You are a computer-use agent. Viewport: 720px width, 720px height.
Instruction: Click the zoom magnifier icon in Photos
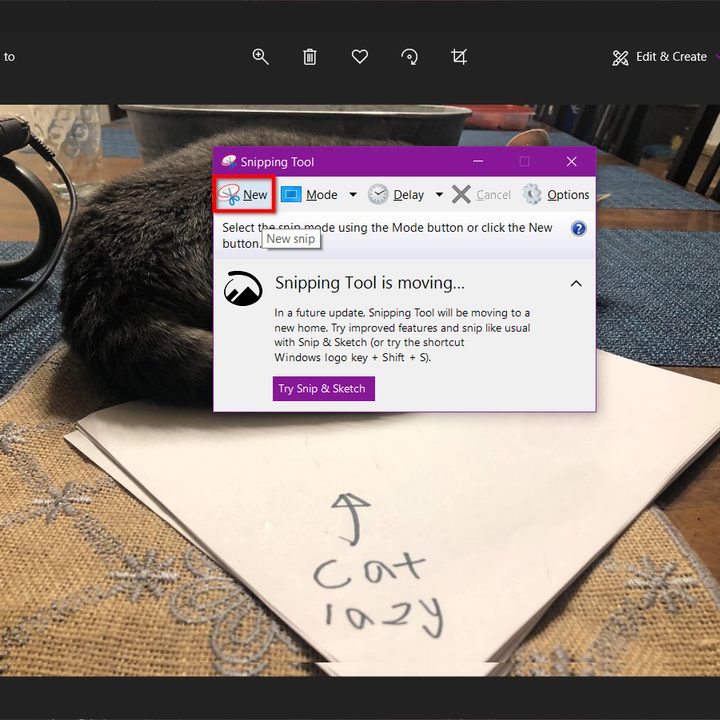[260, 57]
